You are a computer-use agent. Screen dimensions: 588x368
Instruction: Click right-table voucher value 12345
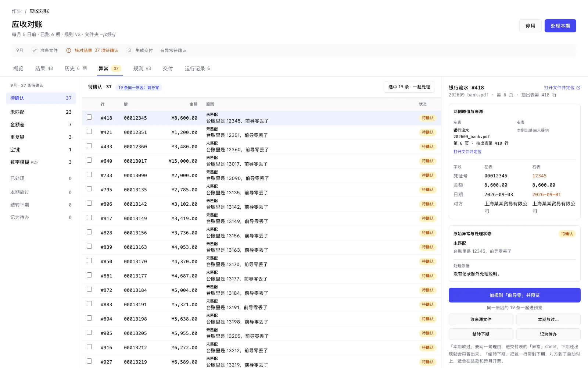click(x=539, y=176)
